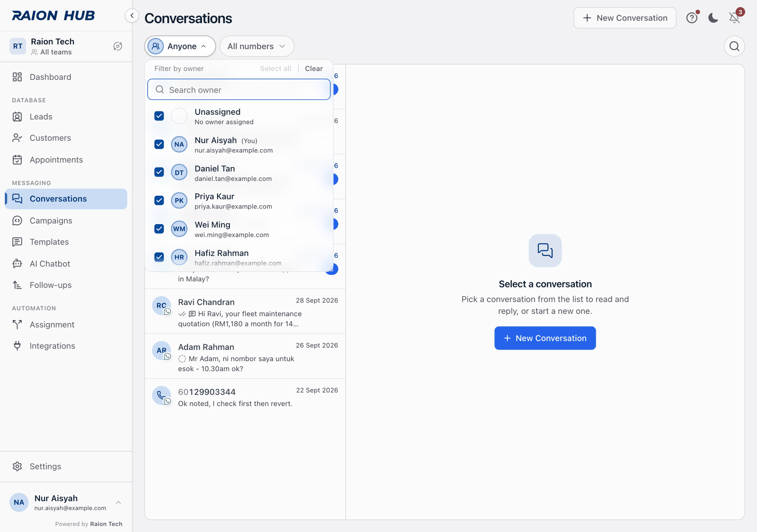Screen dimensions: 757x532
Task: Click the Integrations plug icon
Action: 18,346
